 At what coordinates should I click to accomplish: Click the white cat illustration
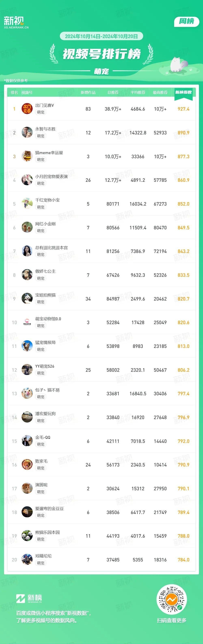click(x=178, y=64)
